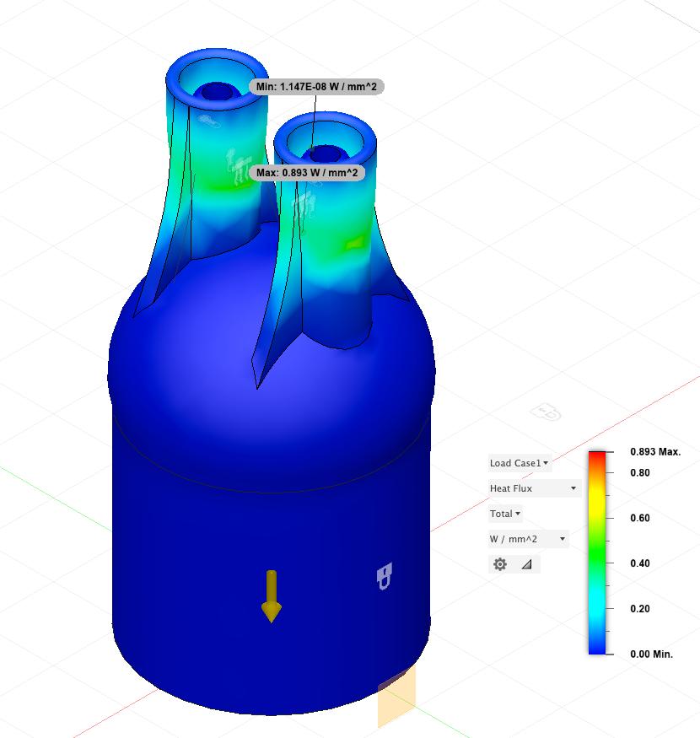Select the yellow gravity arrow glyph
The width and height of the screenshot is (700, 738).
pyautogui.click(x=271, y=596)
